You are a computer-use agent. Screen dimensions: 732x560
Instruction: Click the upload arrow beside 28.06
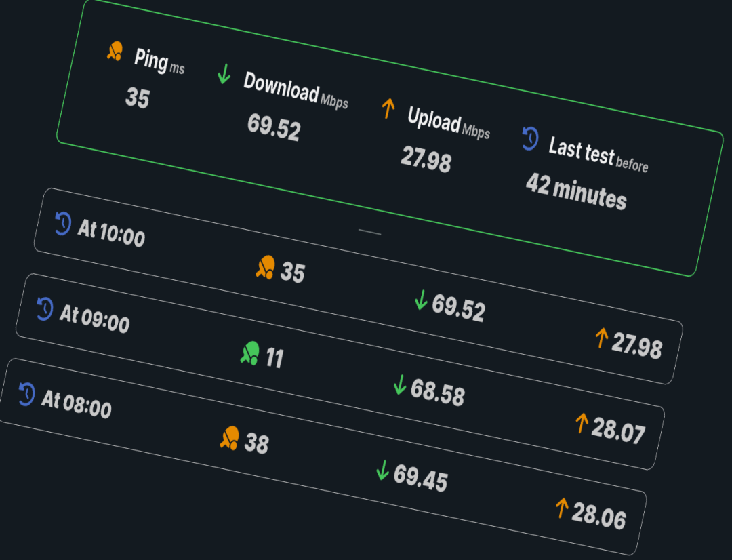click(x=561, y=508)
